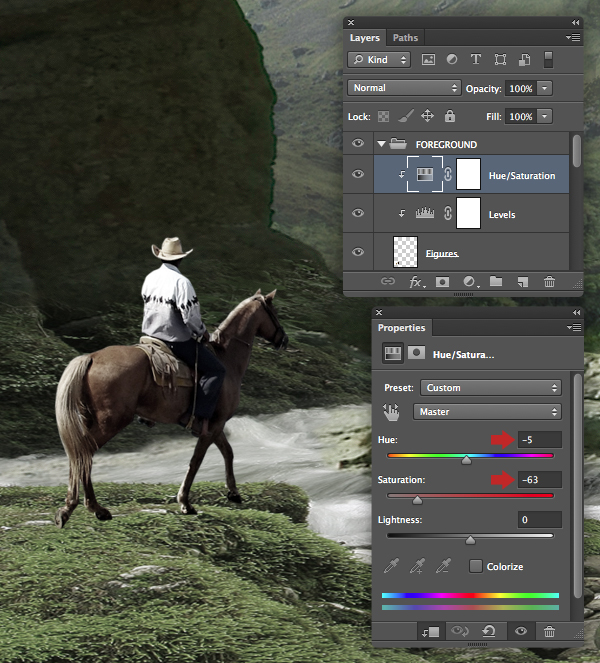The height and width of the screenshot is (663, 600).
Task: Open the Master channel dropdown
Action: click(x=487, y=412)
